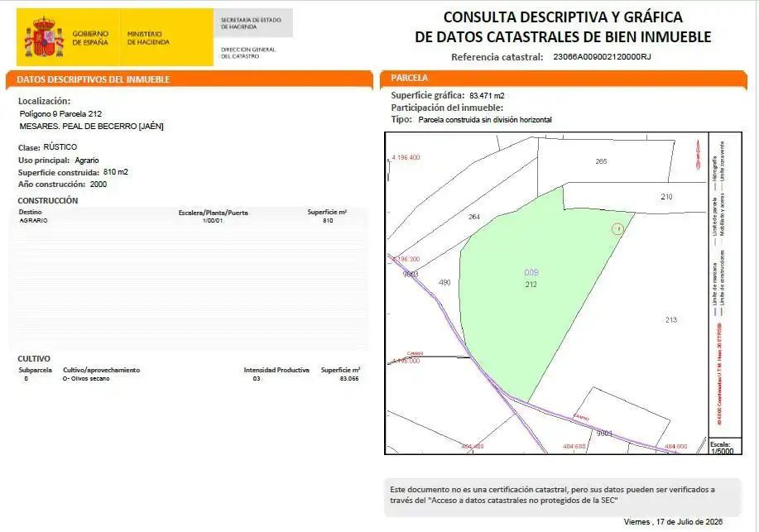Click the 'Cultivo/aprovechamiento' column header
The image size is (759, 532).
coord(101,370)
